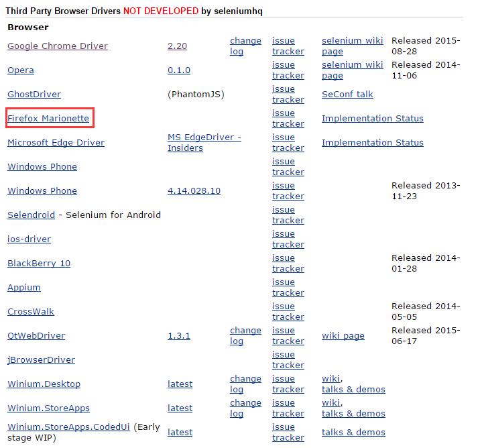The width and height of the screenshot is (482, 448).
Task: Open the Winium.StoreApps.CodedUi link
Action: point(68,427)
